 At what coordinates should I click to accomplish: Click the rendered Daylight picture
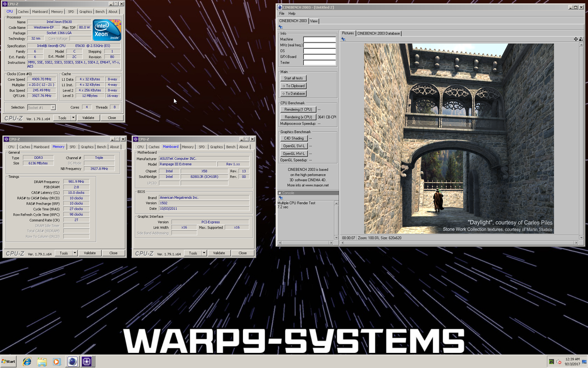pyautogui.click(x=459, y=139)
